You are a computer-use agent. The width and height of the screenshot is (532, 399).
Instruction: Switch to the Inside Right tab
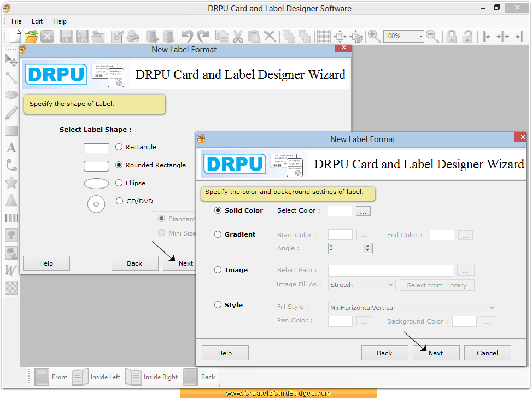[x=151, y=377]
